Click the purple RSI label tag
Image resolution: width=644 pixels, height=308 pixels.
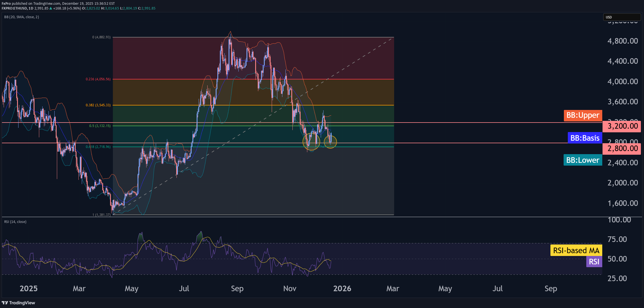tap(594, 262)
